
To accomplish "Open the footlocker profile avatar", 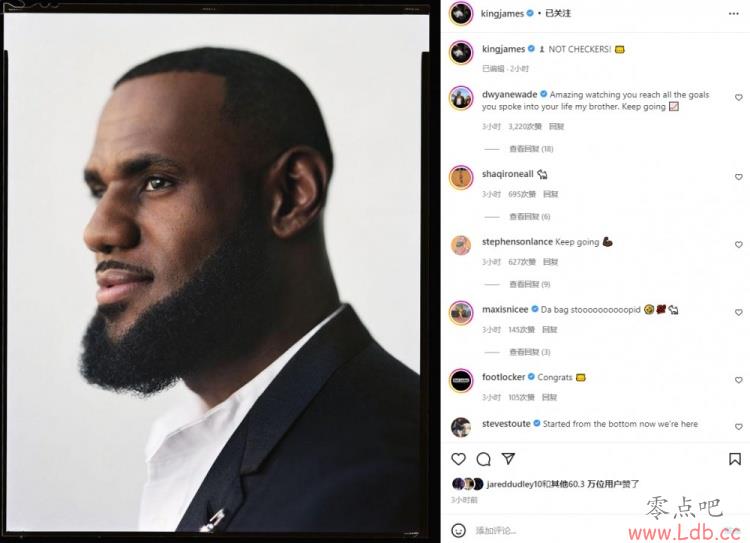I will click(x=461, y=381).
